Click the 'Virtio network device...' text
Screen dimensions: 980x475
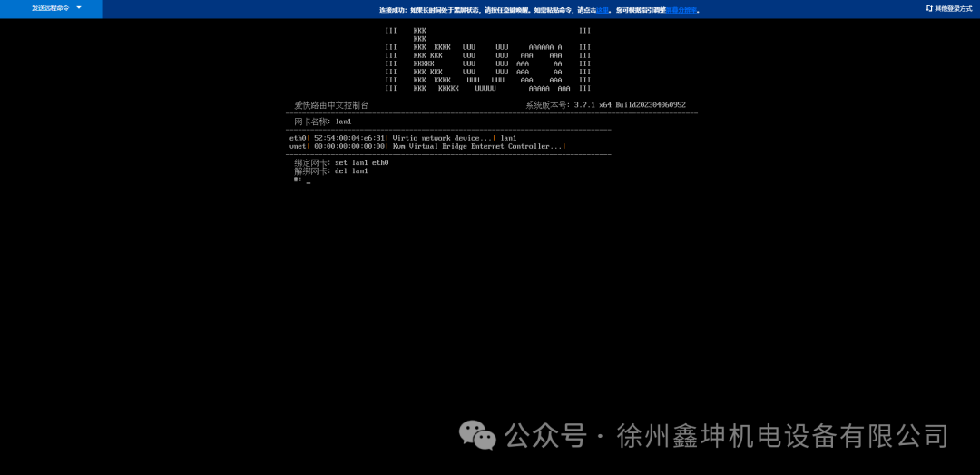pos(442,138)
